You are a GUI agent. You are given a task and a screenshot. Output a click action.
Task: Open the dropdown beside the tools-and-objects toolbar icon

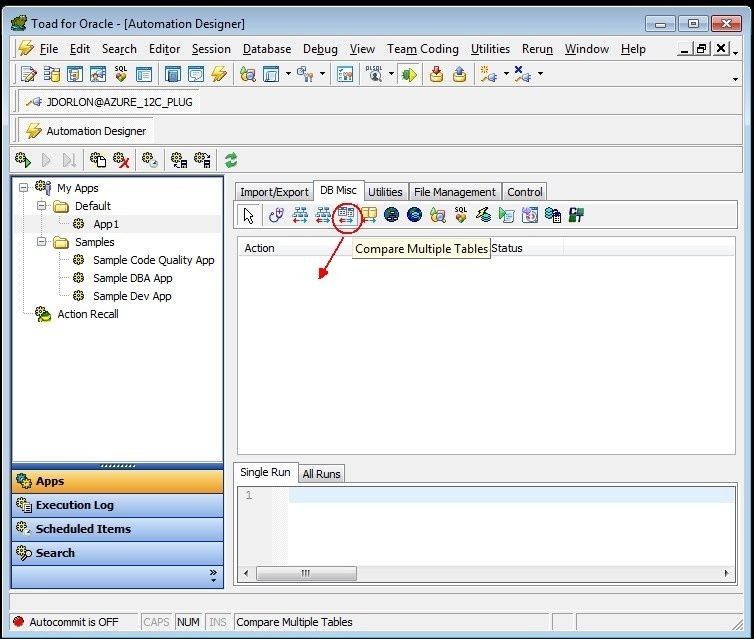pos(322,74)
